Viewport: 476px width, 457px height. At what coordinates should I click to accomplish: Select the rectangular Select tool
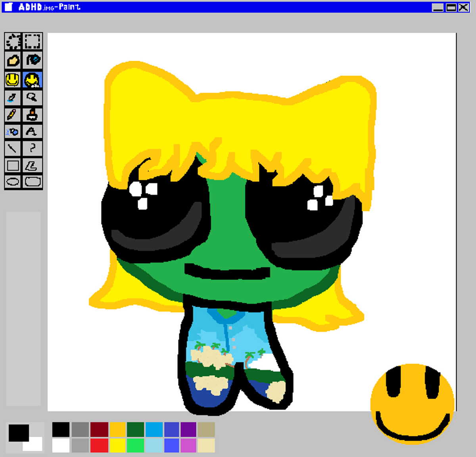(x=33, y=41)
